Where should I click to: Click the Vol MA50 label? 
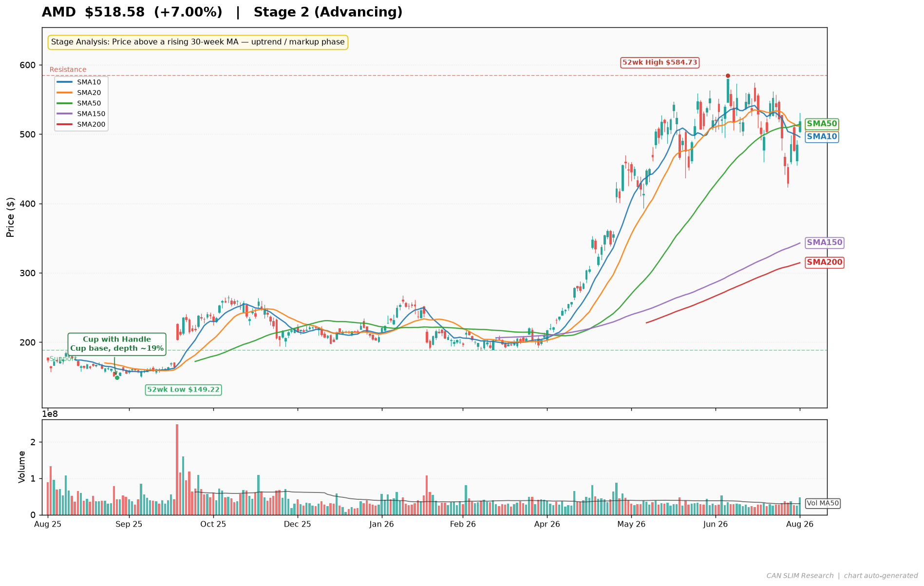tap(823, 504)
